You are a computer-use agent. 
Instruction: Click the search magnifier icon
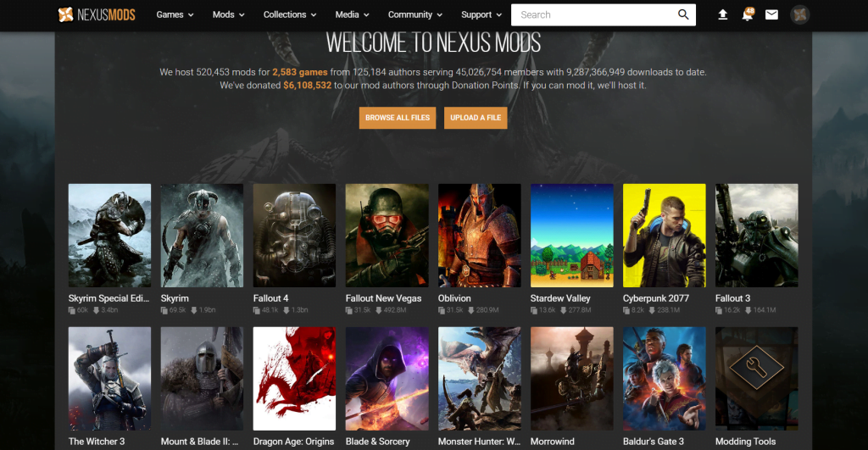(683, 14)
